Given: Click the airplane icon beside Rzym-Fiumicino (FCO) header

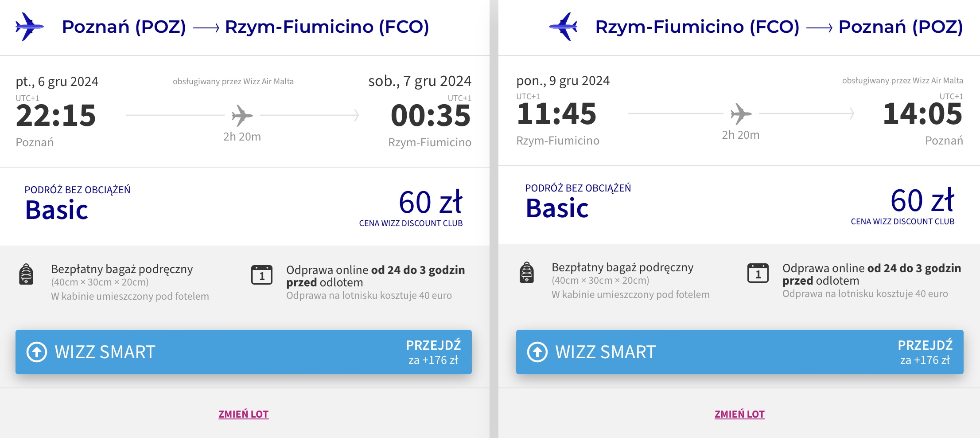Looking at the screenshot, I should point(563,27).
